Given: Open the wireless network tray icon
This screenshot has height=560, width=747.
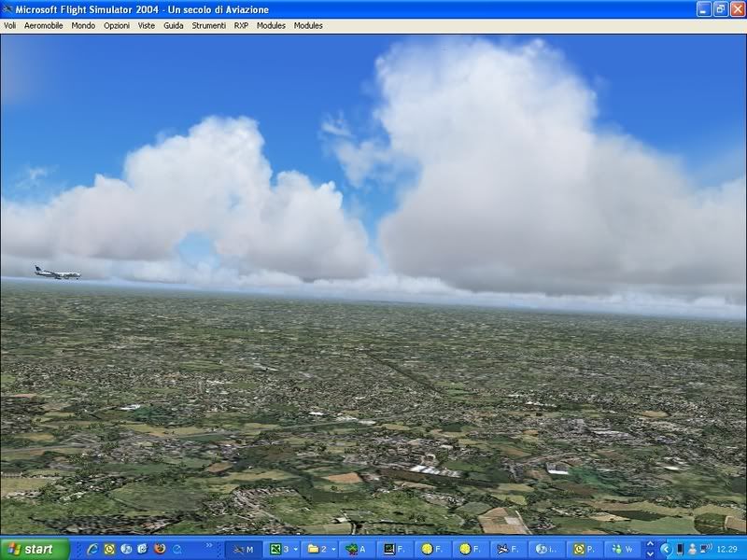Looking at the screenshot, I should click(x=706, y=548).
